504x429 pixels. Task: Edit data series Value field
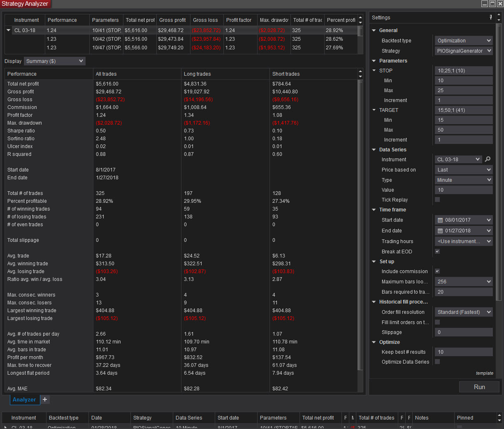(464, 190)
